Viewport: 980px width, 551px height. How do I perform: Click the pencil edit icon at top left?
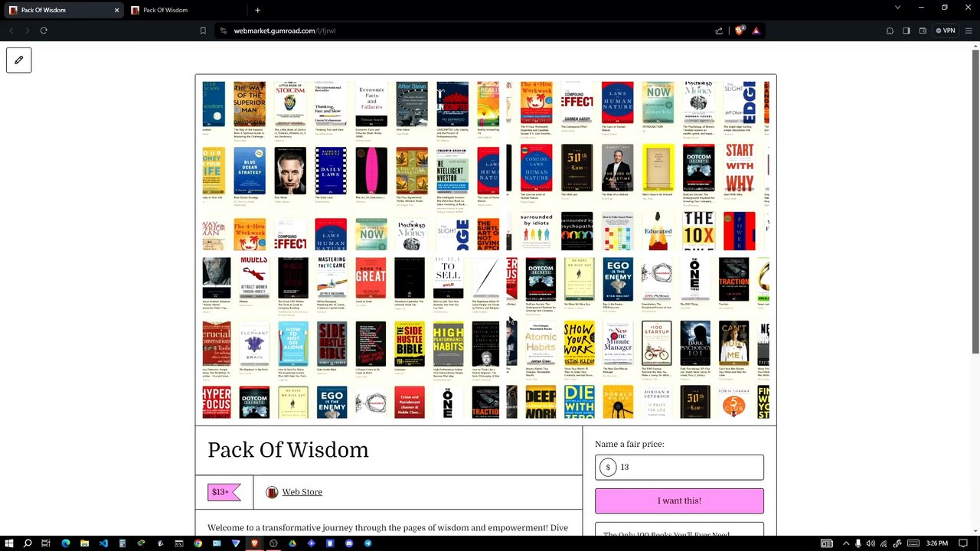point(19,60)
